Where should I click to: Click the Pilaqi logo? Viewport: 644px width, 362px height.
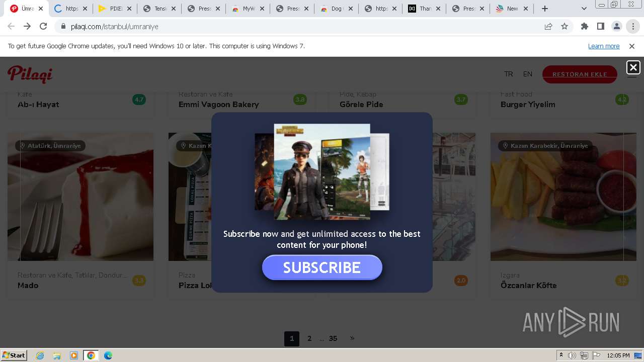pyautogui.click(x=30, y=74)
